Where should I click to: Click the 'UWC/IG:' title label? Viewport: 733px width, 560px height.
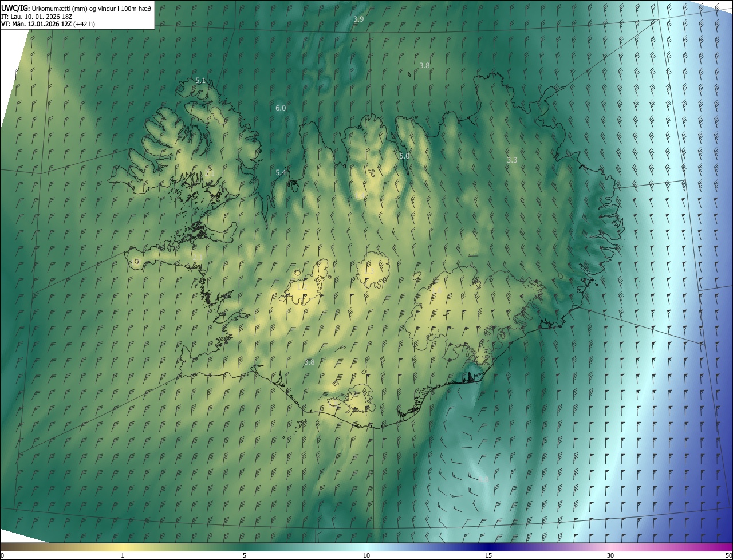tap(15, 8)
